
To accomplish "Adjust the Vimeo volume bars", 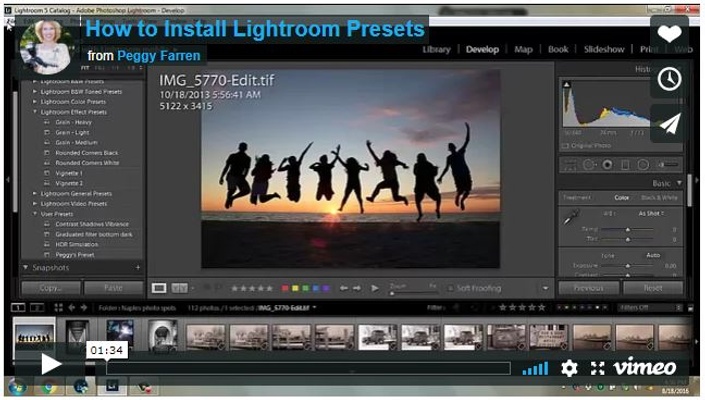I will [535, 369].
